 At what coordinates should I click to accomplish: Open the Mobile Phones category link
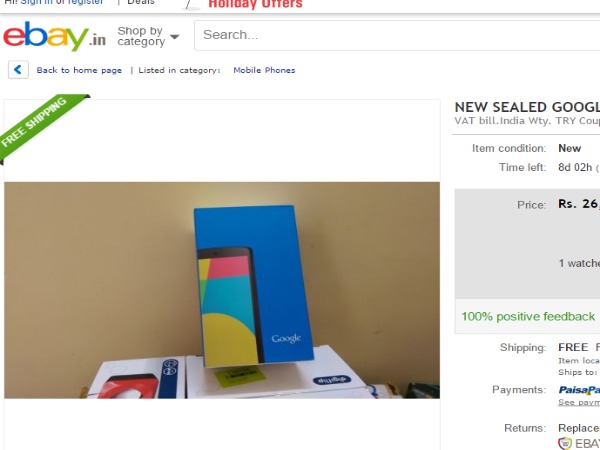click(264, 70)
